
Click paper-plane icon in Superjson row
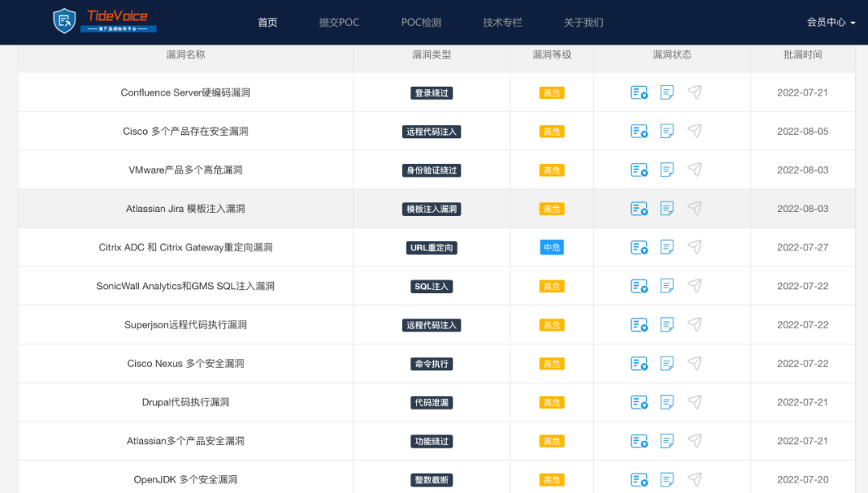coord(694,324)
